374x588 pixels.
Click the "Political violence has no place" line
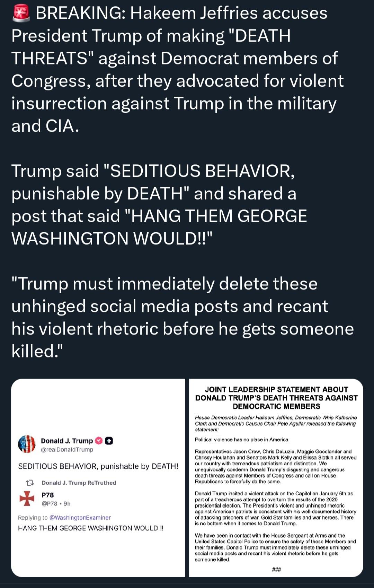click(x=242, y=440)
